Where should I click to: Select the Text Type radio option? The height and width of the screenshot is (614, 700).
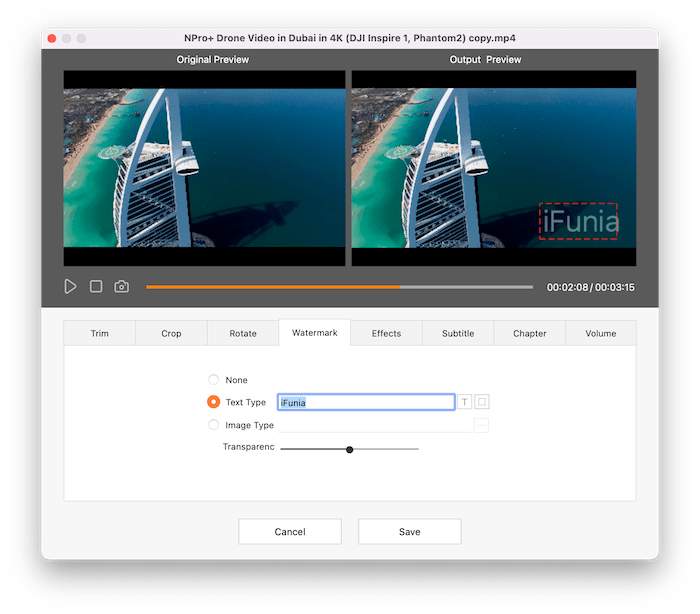point(213,402)
